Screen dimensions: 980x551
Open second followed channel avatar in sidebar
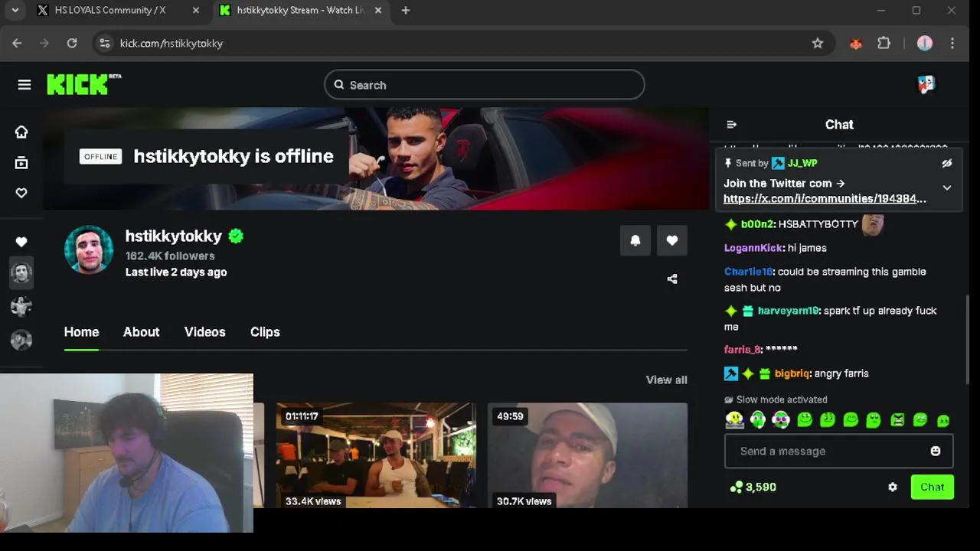(21, 306)
